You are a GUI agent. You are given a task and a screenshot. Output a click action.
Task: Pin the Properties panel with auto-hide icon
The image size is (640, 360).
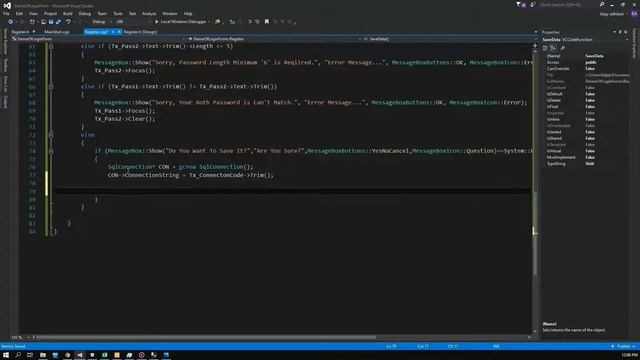coord(620,32)
